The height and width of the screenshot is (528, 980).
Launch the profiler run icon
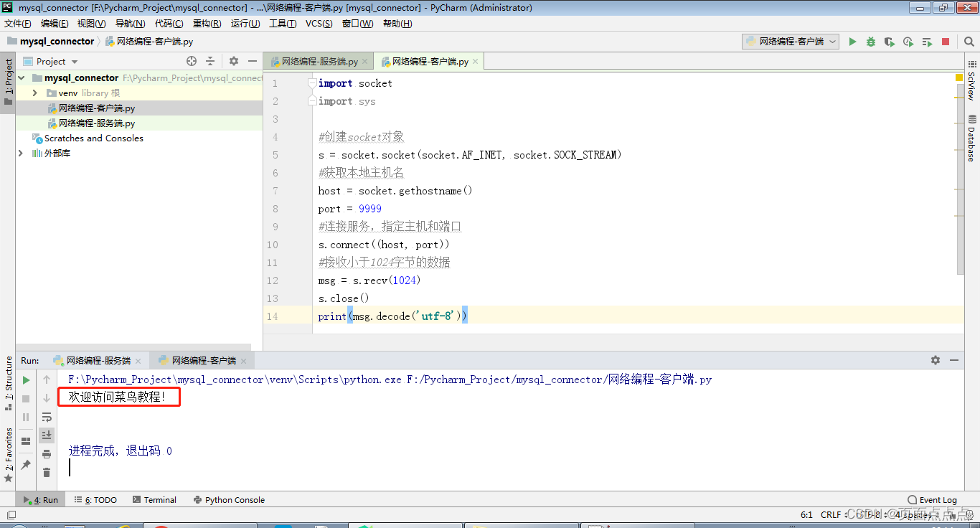coord(908,42)
